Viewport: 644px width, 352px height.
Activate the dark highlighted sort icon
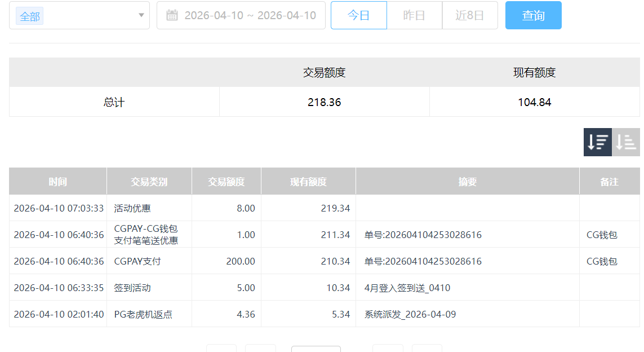(597, 142)
